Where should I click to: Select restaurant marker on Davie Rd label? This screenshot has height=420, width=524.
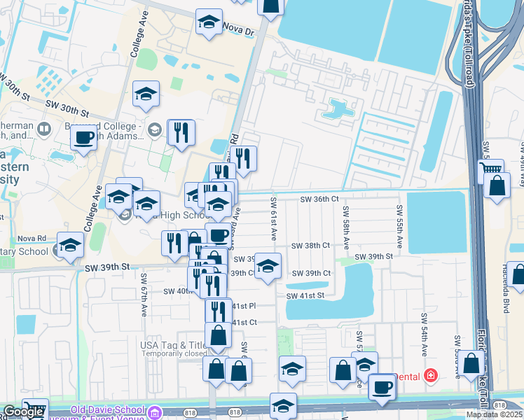(x=243, y=159)
